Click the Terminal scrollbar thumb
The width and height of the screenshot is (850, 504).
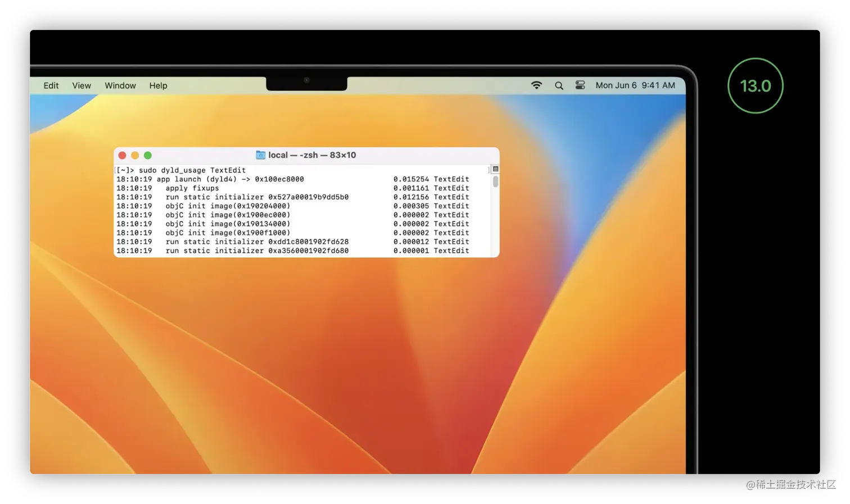[495, 181]
